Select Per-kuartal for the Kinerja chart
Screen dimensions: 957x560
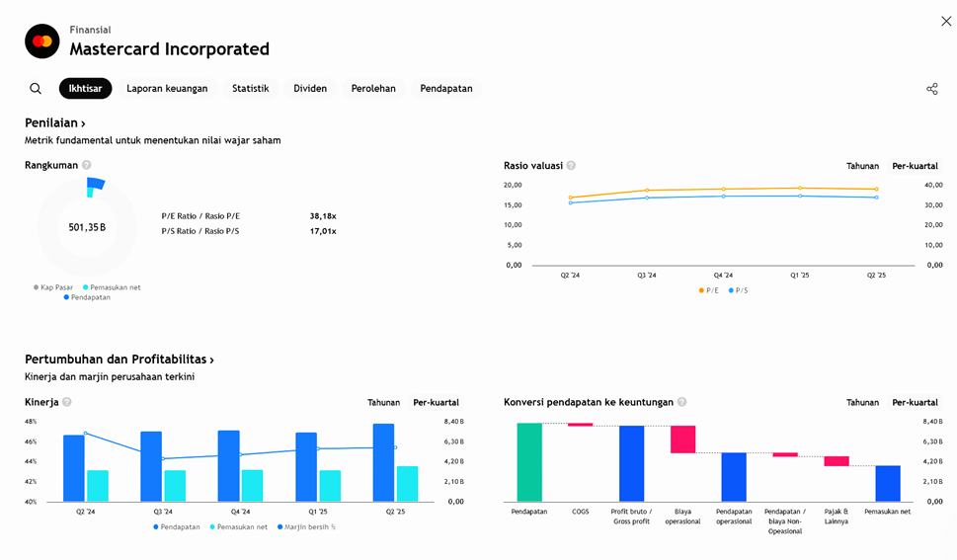(x=436, y=403)
